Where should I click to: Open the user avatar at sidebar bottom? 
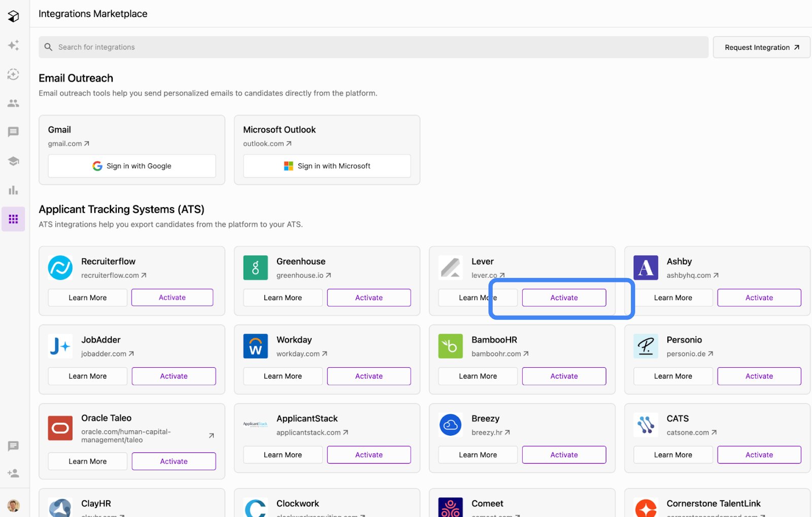[14, 505]
